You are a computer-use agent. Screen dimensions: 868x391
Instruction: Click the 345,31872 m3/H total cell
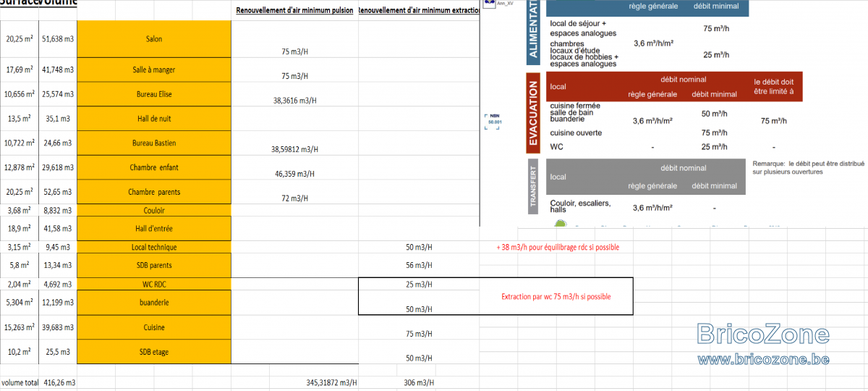[x=328, y=382]
